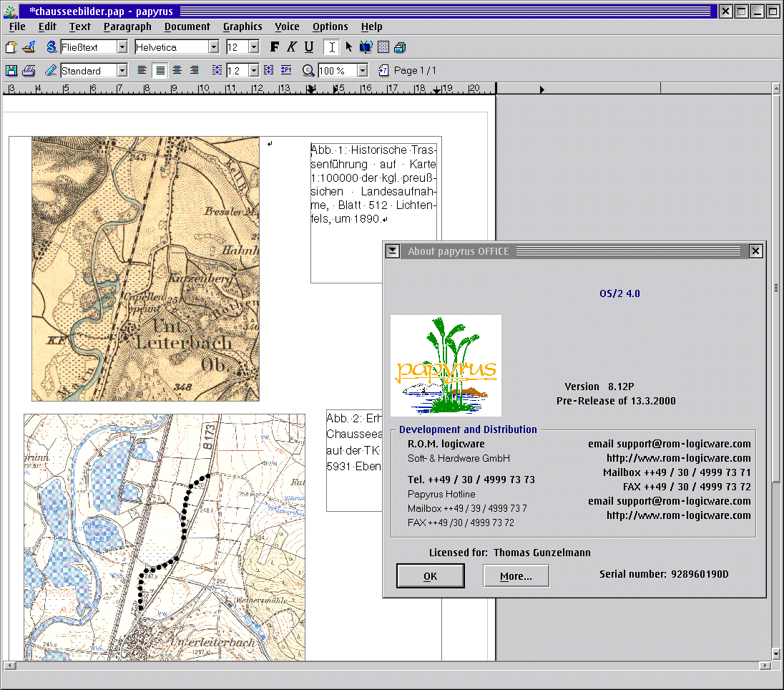Open the 100 % zoom dropdown
Screen dimensions: 784x690
[x=362, y=70]
